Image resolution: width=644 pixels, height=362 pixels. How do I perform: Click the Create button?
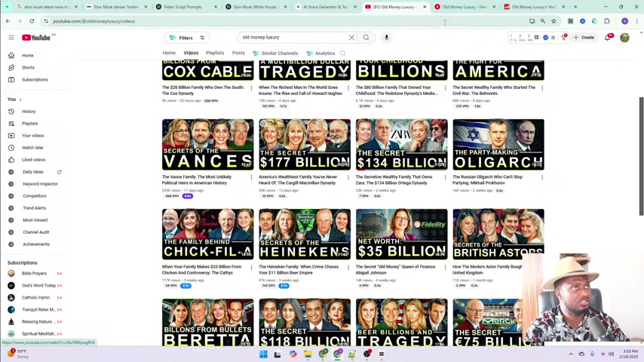584,38
